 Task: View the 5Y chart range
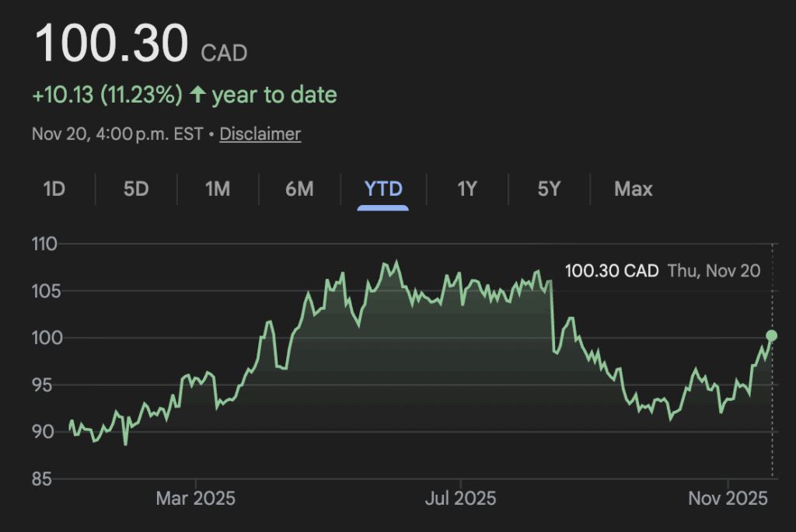tap(549, 189)
